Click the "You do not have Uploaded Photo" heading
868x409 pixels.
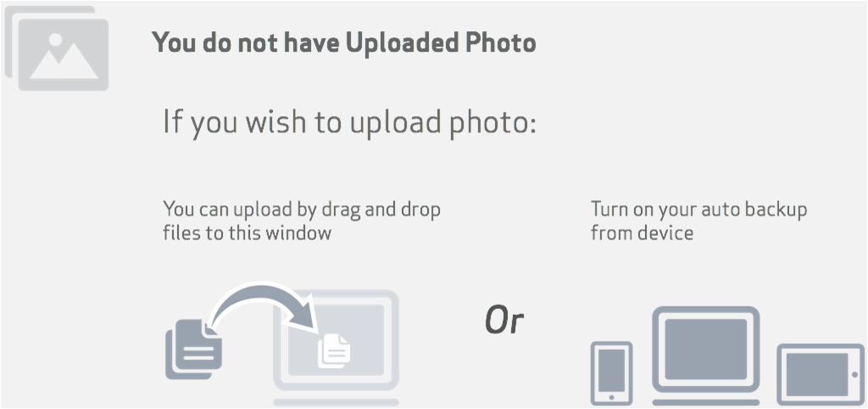point(344,42)
